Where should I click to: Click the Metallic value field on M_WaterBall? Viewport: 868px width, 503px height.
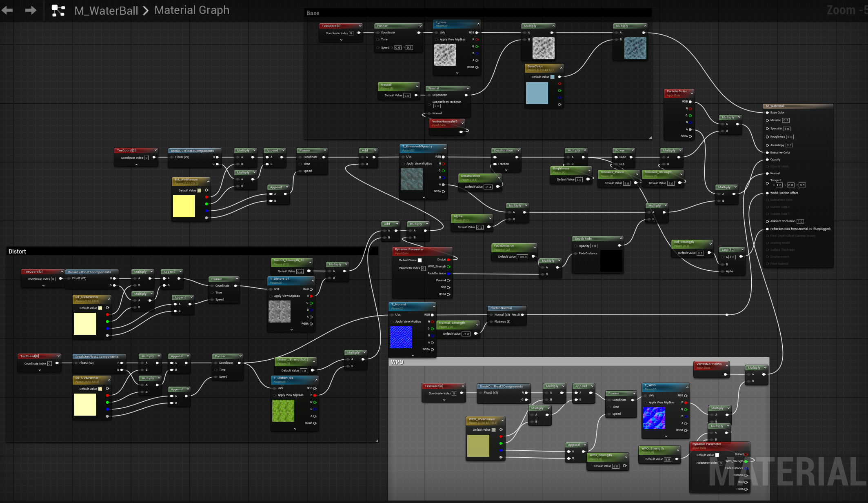(x=786, y=120)
